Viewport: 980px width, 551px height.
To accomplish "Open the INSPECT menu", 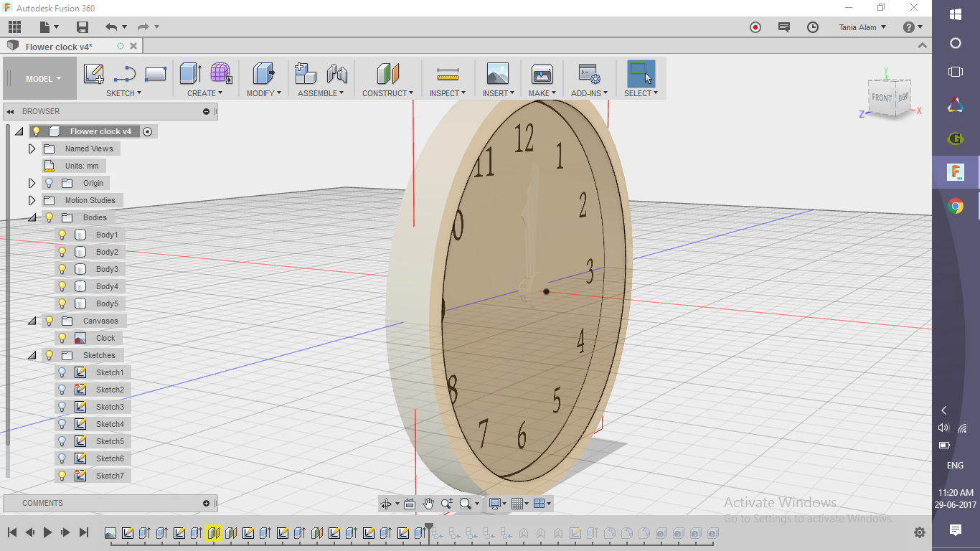I will (x=448, y=93).
